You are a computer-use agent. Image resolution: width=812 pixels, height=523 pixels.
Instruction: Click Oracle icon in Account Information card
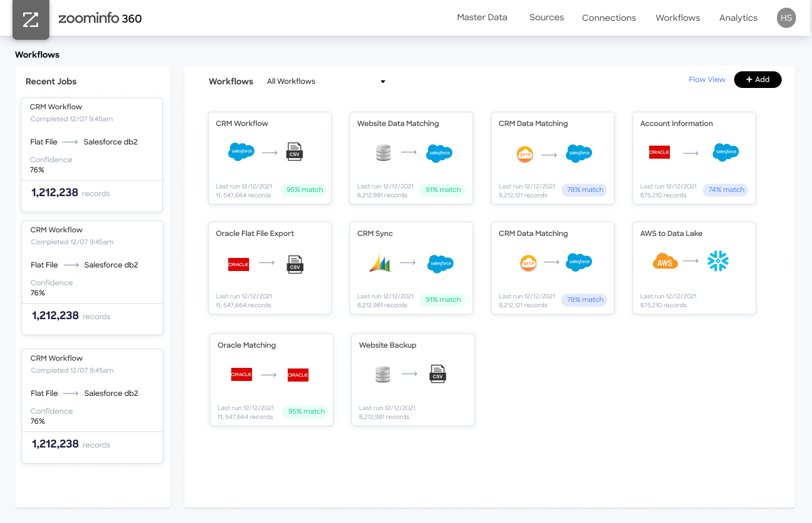coord(659,153)
